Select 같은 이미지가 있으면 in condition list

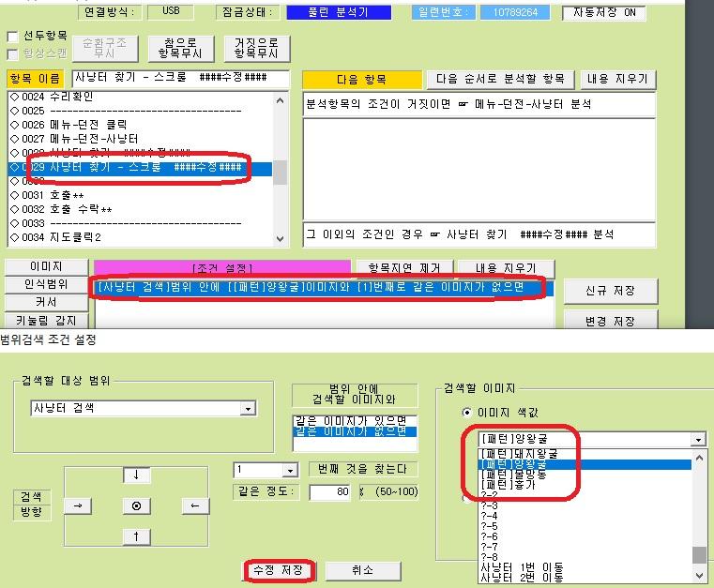pos(353,419)
